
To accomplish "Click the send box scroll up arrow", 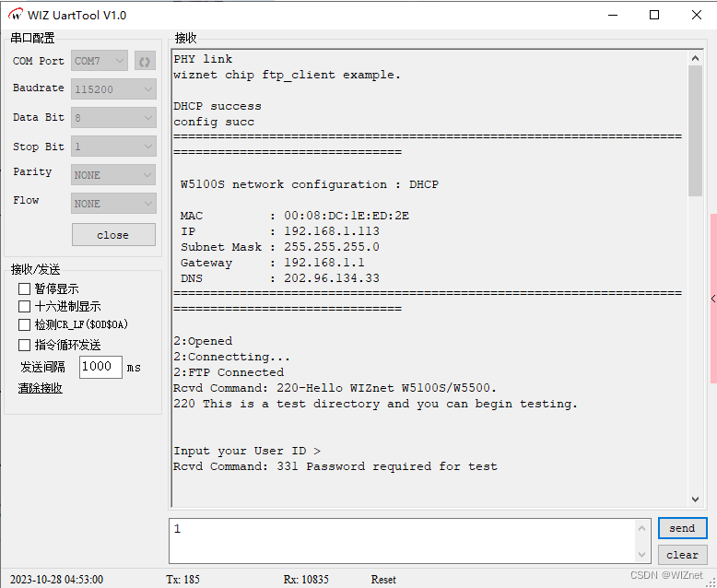I will (x=641, y=528).
